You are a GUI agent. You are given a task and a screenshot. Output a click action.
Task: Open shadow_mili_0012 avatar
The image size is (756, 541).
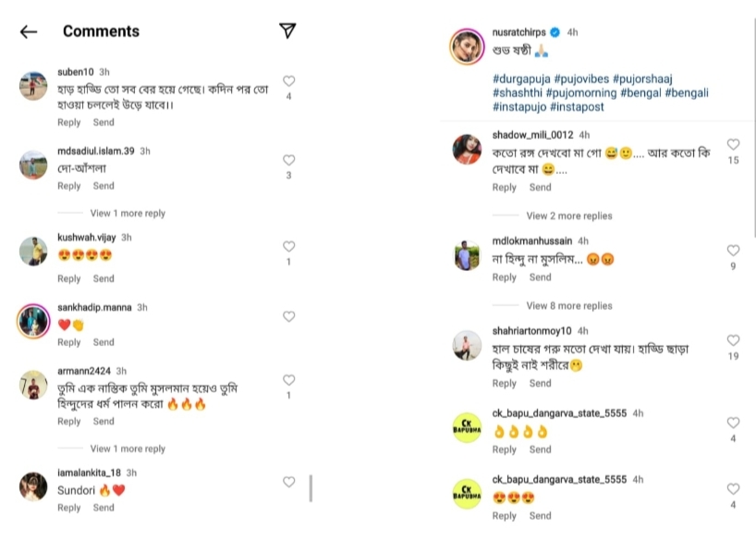[x=467, y=149]
